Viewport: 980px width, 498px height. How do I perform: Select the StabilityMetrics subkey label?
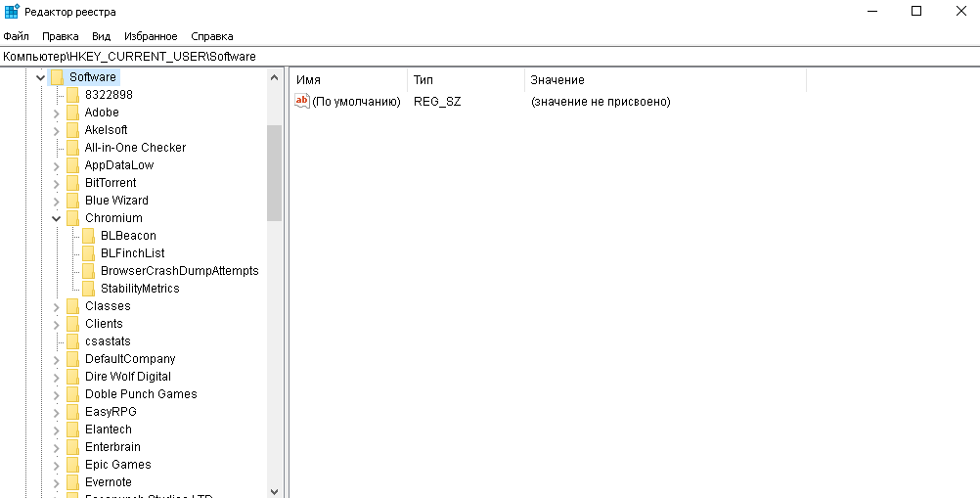[x=140, y=289]
